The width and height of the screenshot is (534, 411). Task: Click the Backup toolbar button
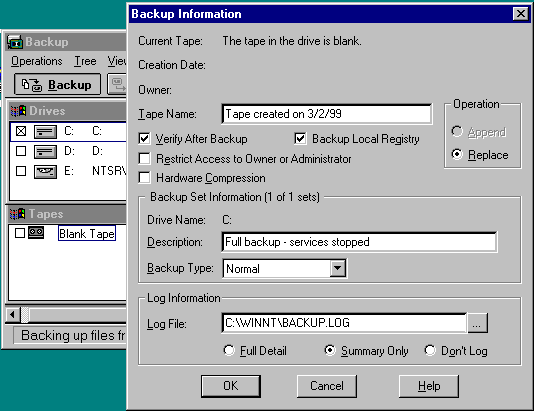tap(58, 84)
